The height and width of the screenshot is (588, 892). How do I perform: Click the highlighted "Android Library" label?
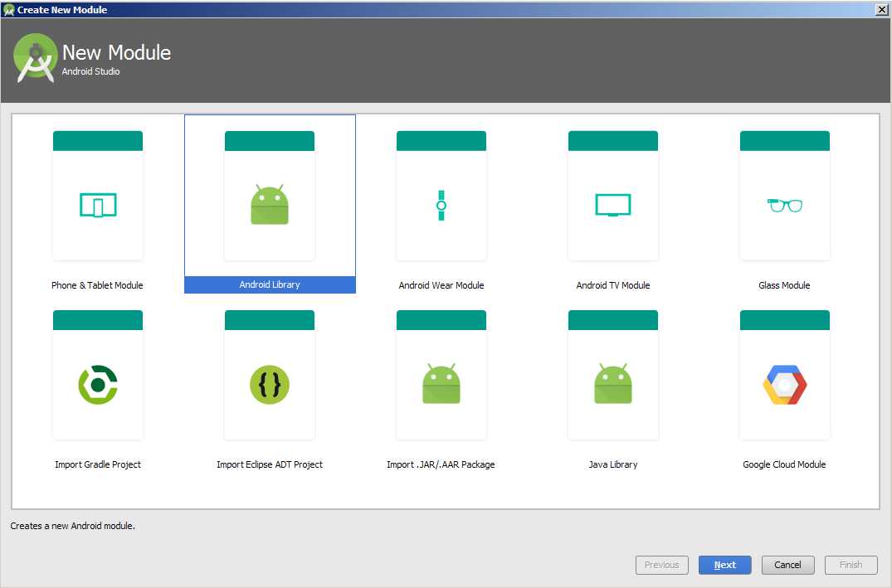pyautogui.click(x=270, y=284)
